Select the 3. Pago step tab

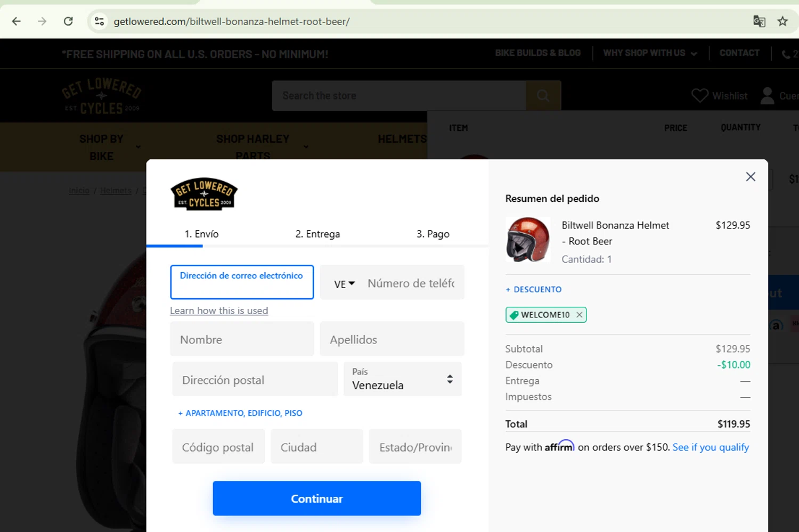(433, 234)
